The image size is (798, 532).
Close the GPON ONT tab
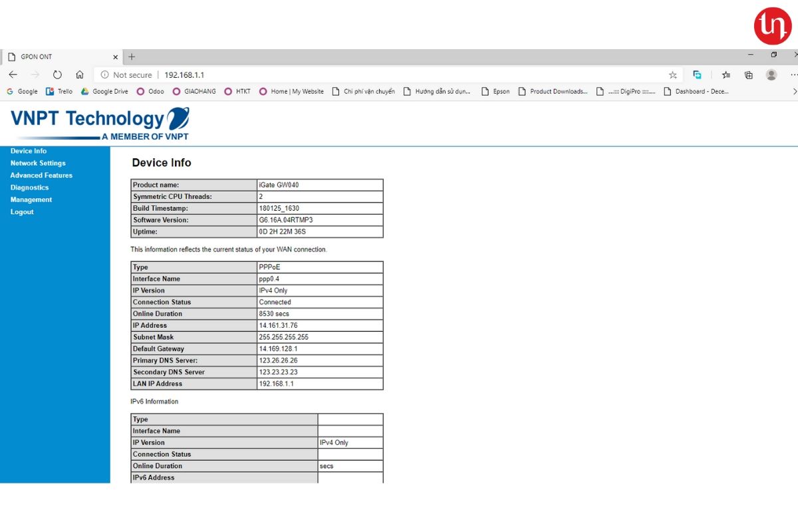click(x=115, y=57)
